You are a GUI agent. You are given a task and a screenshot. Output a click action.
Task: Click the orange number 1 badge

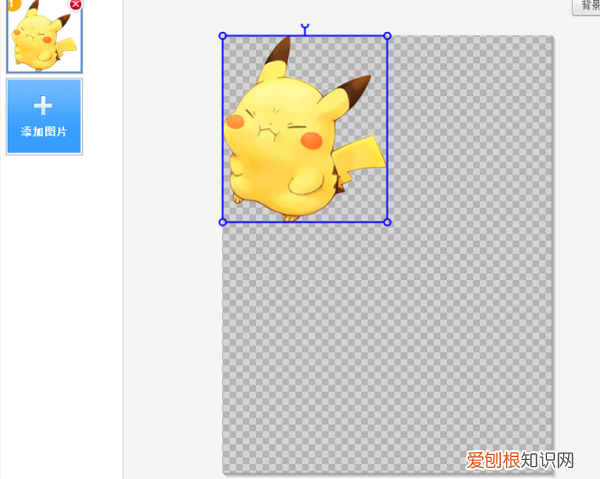pyautogui.click(x=13, y=4)
